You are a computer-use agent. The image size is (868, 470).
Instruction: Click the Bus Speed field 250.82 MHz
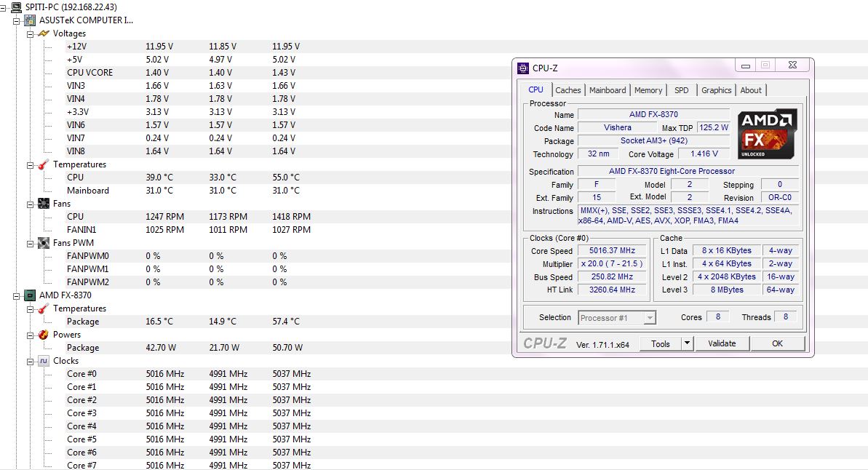pos(612,276)
